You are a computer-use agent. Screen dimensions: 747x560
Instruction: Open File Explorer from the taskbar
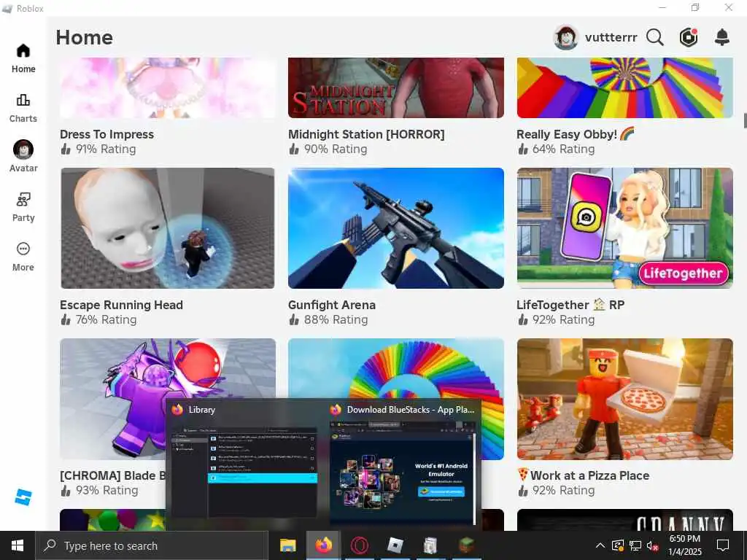(287, 545)
